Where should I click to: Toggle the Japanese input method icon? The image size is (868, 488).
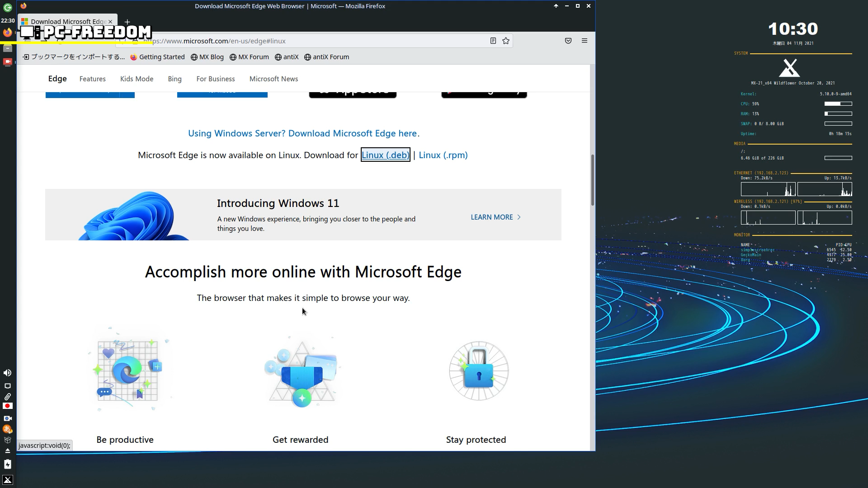pyautogui.click(x=8, y=429)
